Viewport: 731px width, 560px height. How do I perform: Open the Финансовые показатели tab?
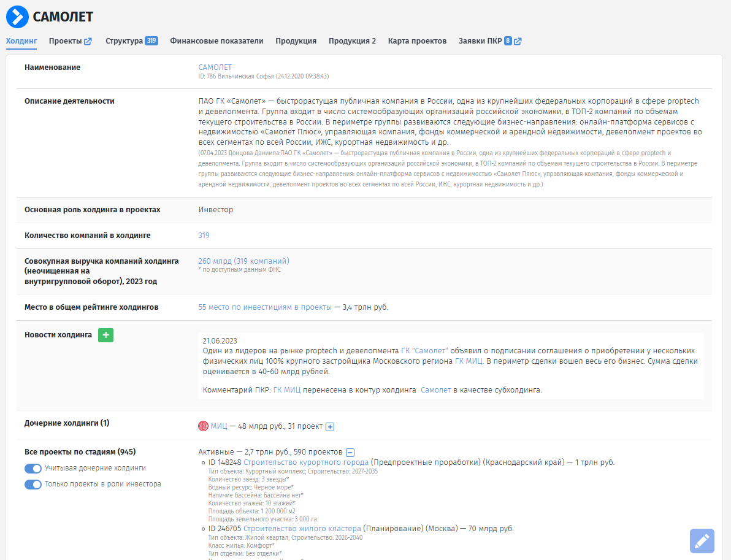(x=216, y=41)
